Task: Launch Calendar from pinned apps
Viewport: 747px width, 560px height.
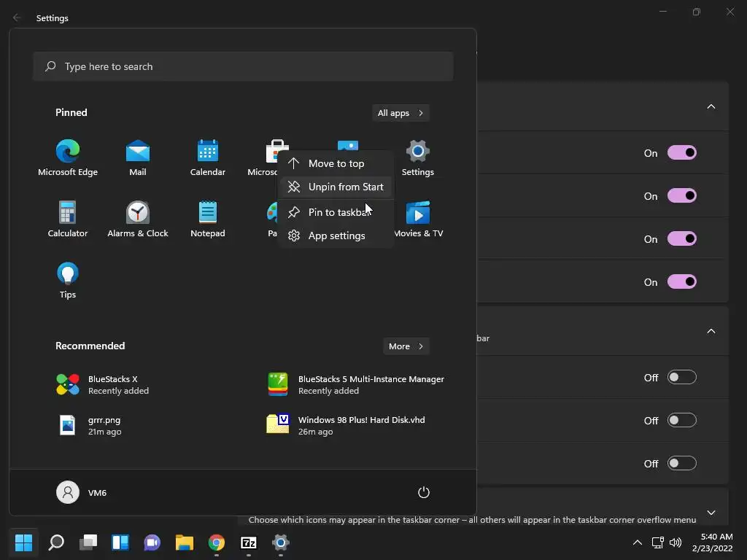Action: click(208, 158)
